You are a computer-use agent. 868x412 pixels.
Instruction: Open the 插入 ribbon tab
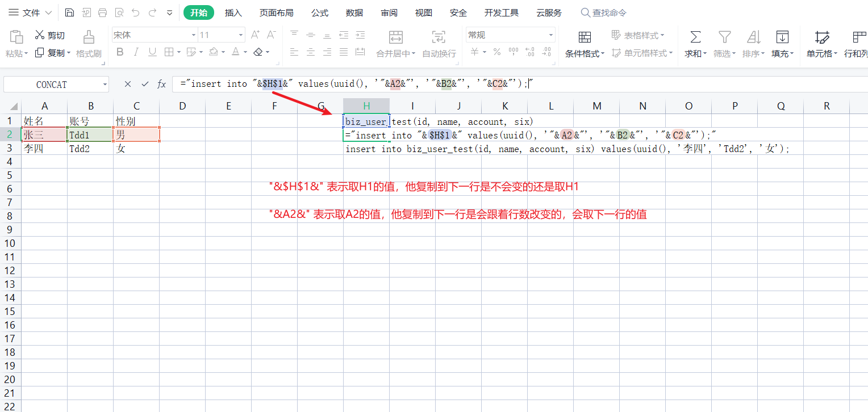pos(233,12)
